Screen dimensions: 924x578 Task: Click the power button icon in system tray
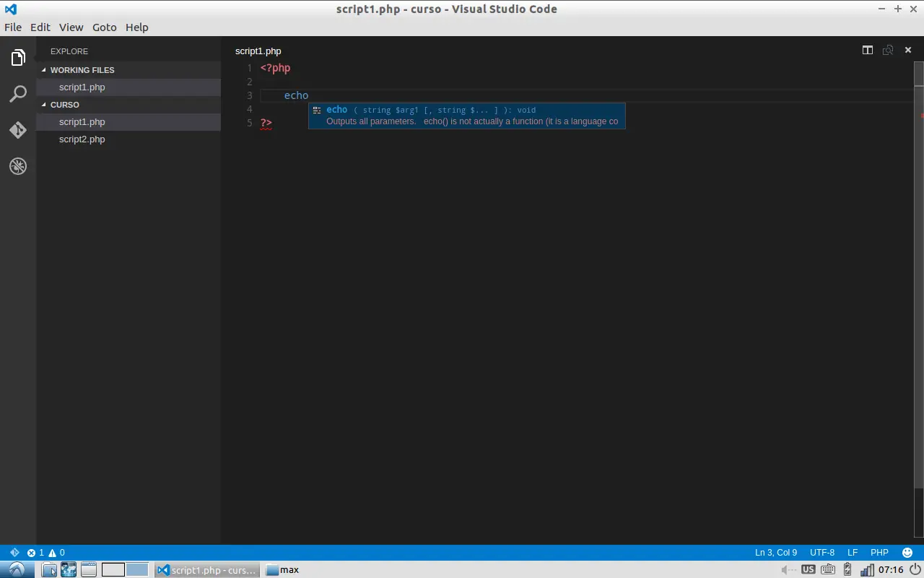coord(915,569)
